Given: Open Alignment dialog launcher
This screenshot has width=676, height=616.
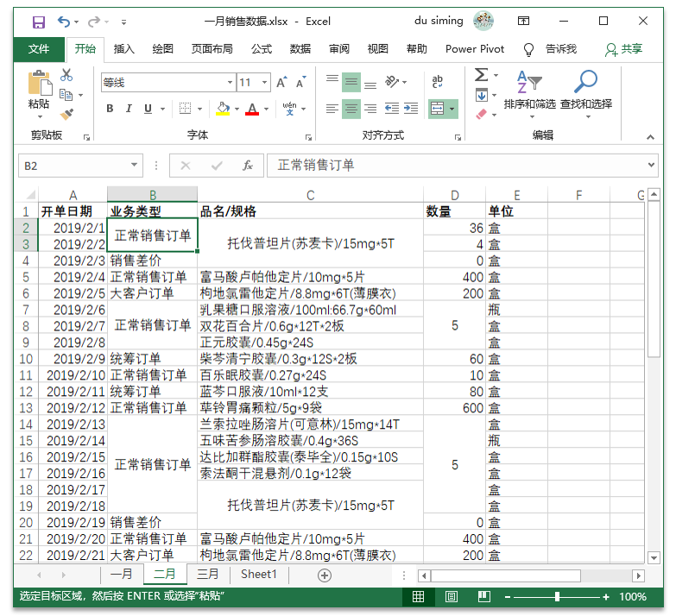Looking at the screenshot, I should [x=458, y=137].
